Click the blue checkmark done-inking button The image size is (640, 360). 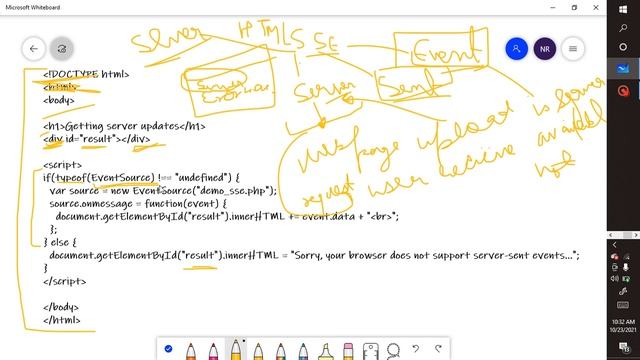[x=168, y=349]
